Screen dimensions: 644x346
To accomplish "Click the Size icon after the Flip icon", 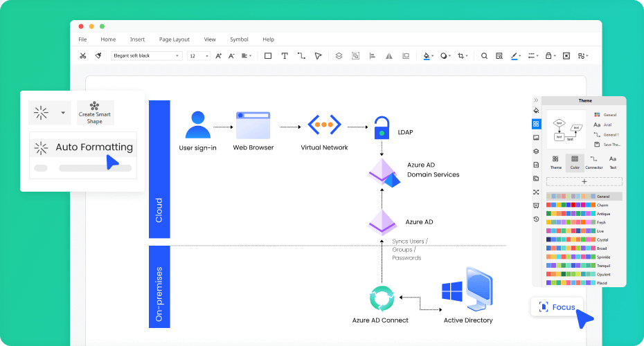I will [406, 56].
